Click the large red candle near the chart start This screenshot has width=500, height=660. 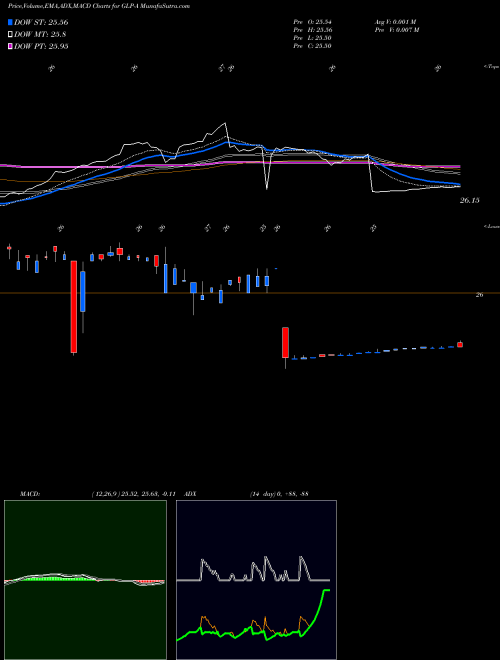point(74,307)
